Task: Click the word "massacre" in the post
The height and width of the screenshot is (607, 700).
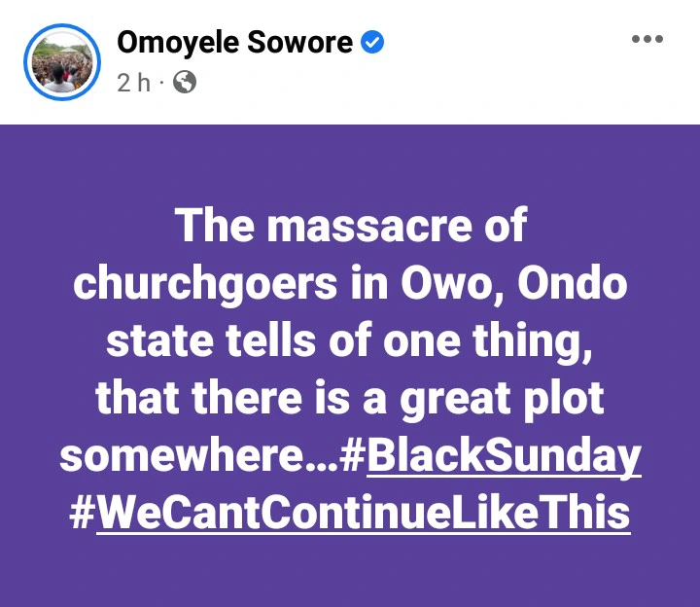Action: [361, 226]
